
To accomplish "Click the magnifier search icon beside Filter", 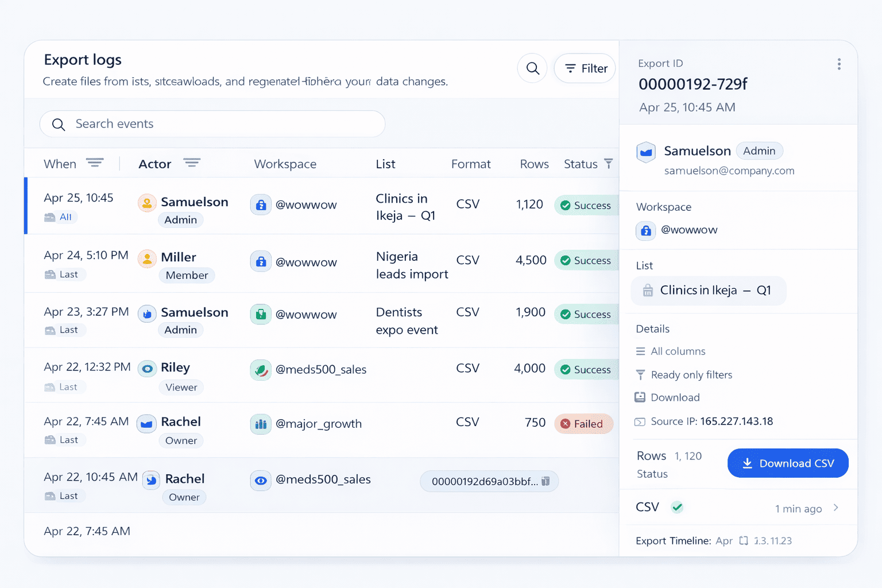I will tap(532, 68).
